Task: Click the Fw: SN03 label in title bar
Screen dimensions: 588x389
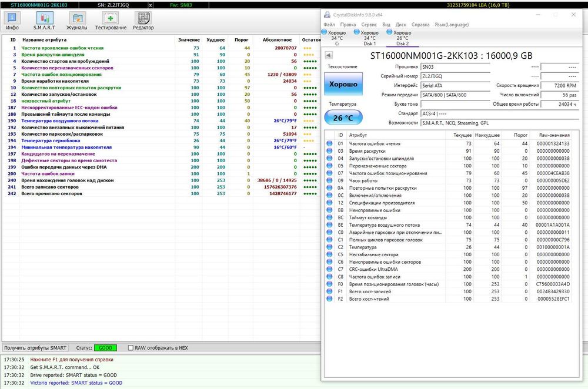Action: pyautogui.click(x=181, y=5)
